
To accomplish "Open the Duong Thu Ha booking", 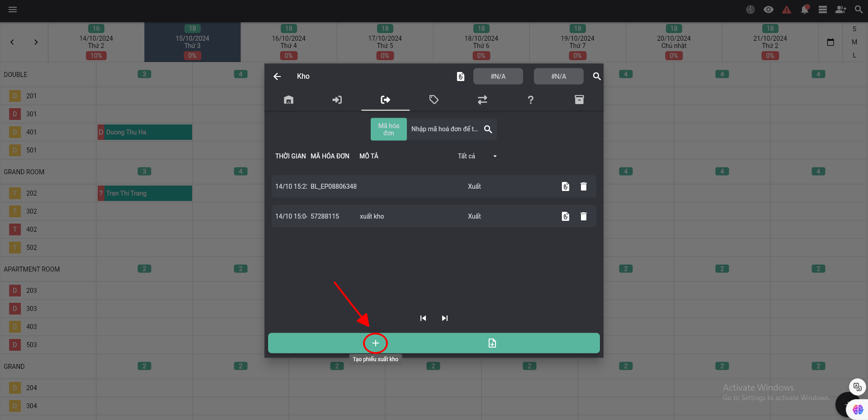I will pyautogui.click(x=145, y=132).
